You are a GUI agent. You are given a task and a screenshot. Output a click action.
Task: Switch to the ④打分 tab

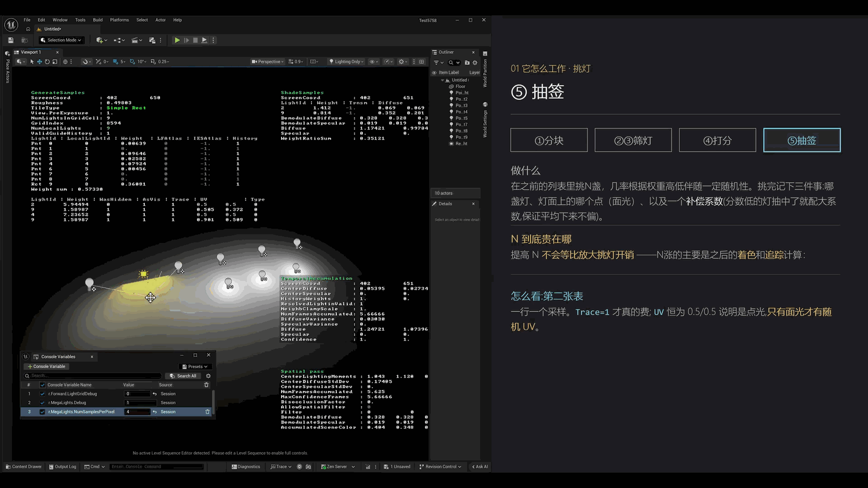coord(717,140)
